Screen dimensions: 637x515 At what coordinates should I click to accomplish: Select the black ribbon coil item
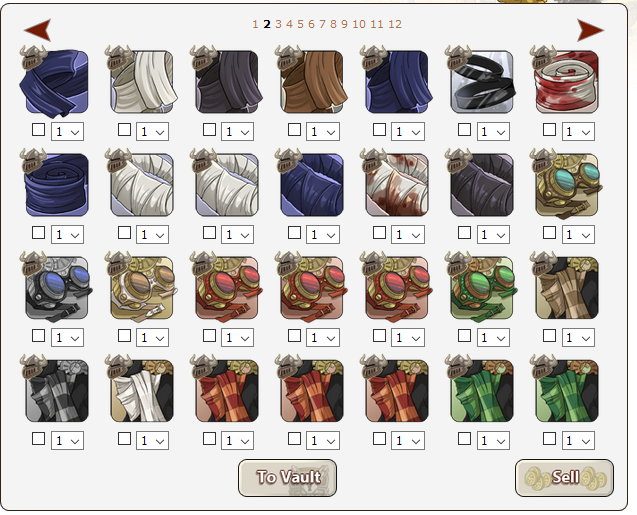[482, 82]
